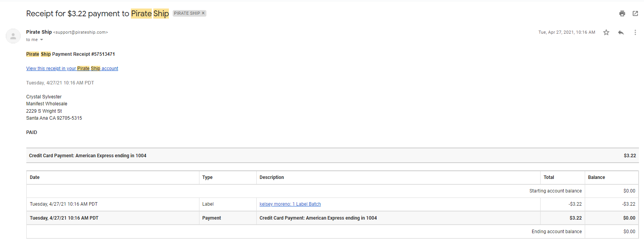Open the 'kelsey moreno: 1 Label Batch' link
This screenshot has height=244, width=644.
pos(290,204)
